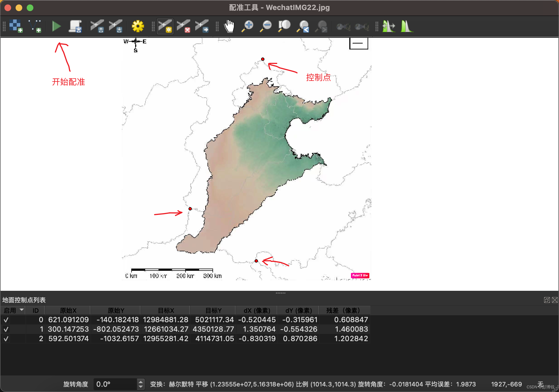Click the northern red control point on map
The image size is (559, 392).
coord(263,59)
